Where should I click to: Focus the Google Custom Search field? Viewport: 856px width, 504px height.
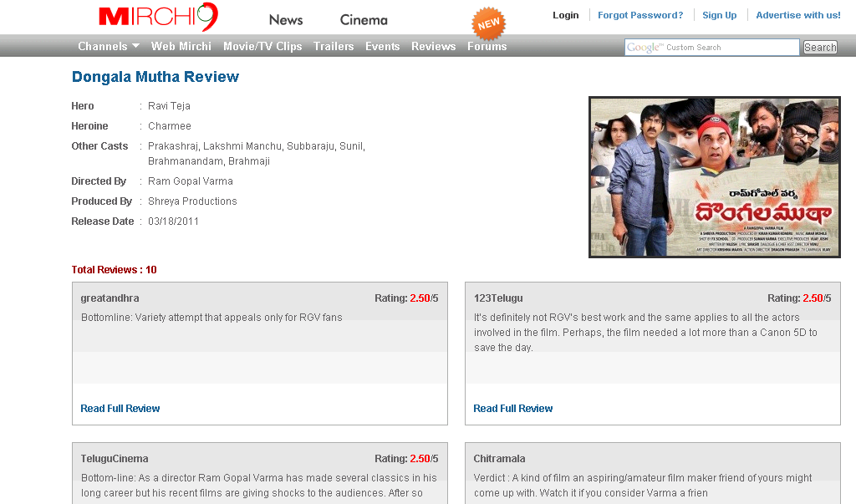pos(711,48)
